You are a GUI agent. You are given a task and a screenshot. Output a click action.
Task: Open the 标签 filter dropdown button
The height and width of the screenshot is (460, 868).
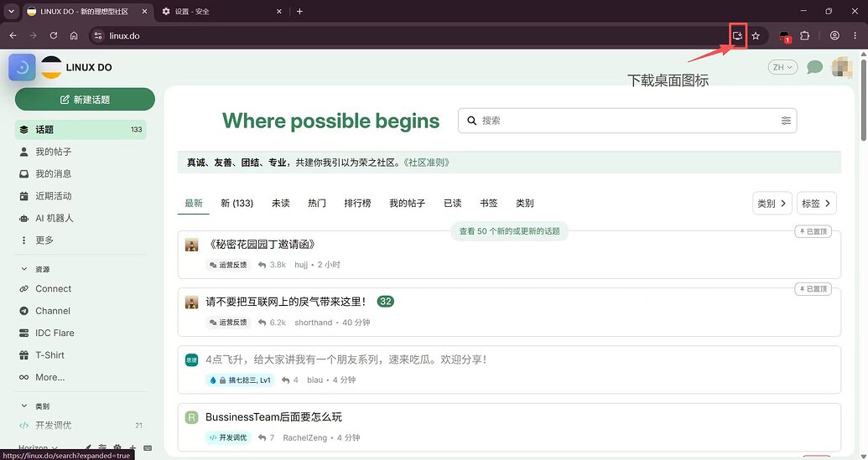(x=817, y=204)
